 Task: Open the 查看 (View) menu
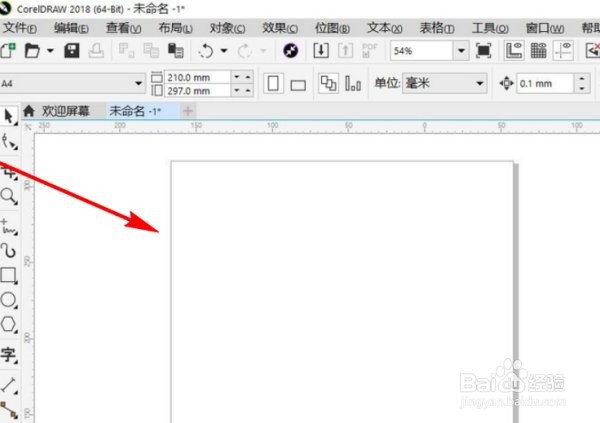(124, 28)
